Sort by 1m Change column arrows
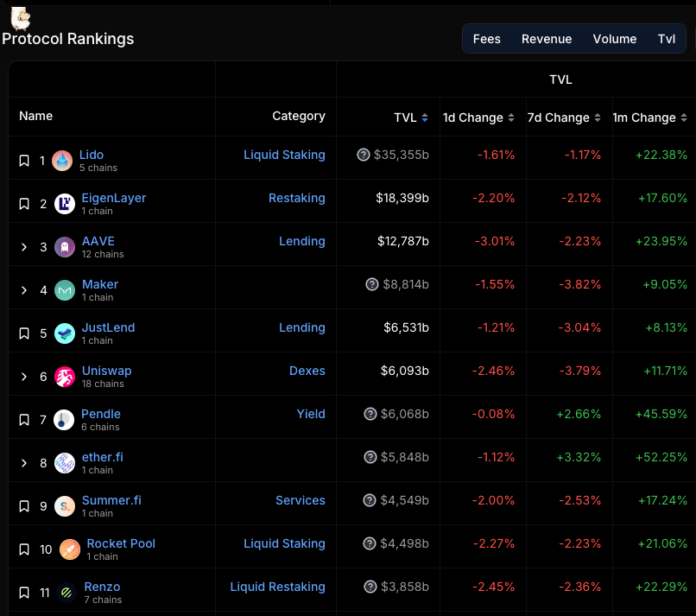Screen dimensions: 696x616 point(684,117)
